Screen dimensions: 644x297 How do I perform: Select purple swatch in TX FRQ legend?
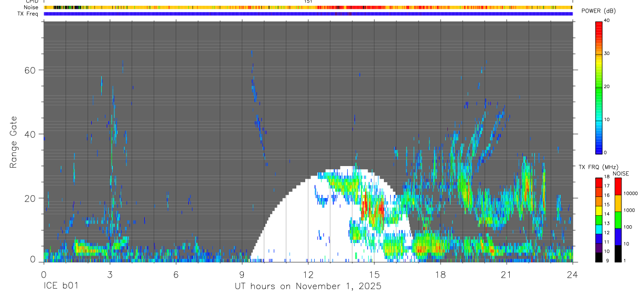pyautogui.click(x=599, y=248)
